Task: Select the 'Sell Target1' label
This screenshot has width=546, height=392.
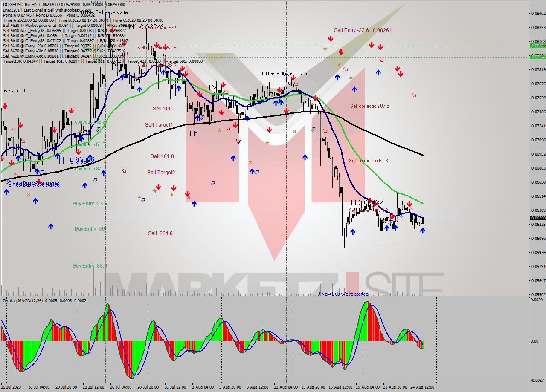Action: pyautogui.click(x=159, y=124)
